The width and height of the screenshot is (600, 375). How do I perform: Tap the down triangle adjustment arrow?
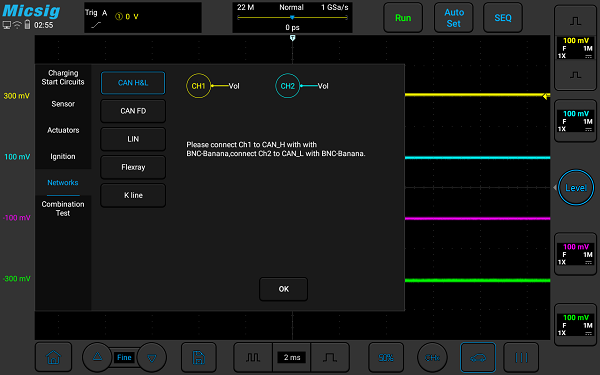pos(152,357)
